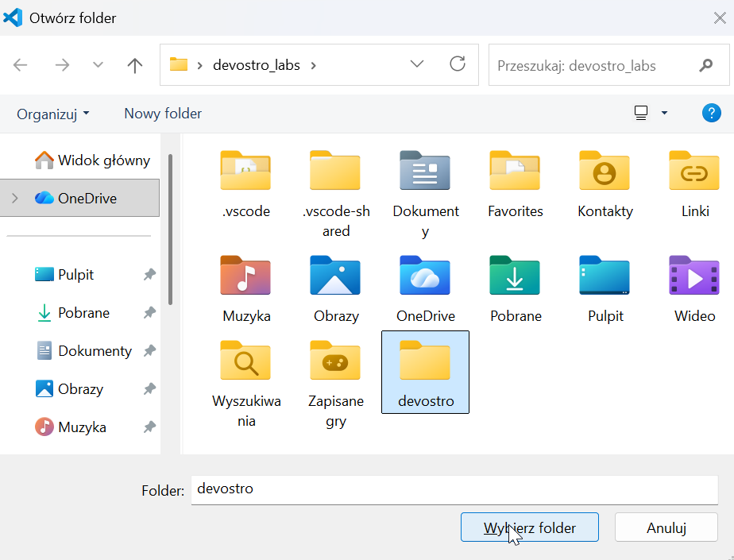Expand the OneDrive tree node
This screenshot has height=560, width=734.
coord(15,198)
